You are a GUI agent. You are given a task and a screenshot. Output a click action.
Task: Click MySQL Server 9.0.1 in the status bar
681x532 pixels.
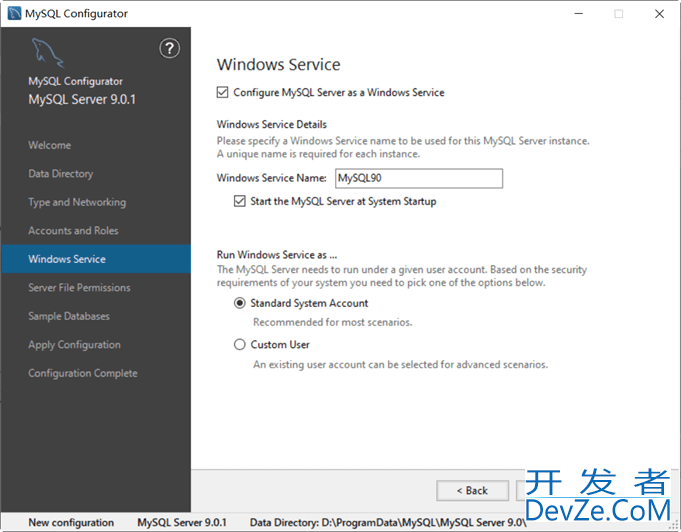182,522
